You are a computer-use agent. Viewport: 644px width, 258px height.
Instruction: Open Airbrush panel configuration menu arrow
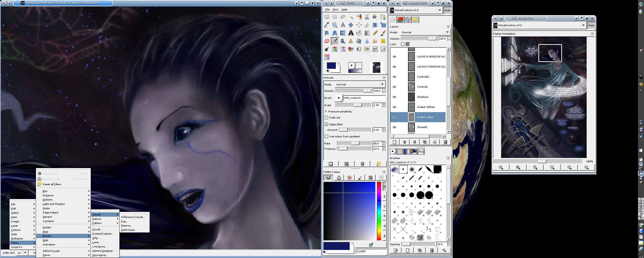click(384, 78)
